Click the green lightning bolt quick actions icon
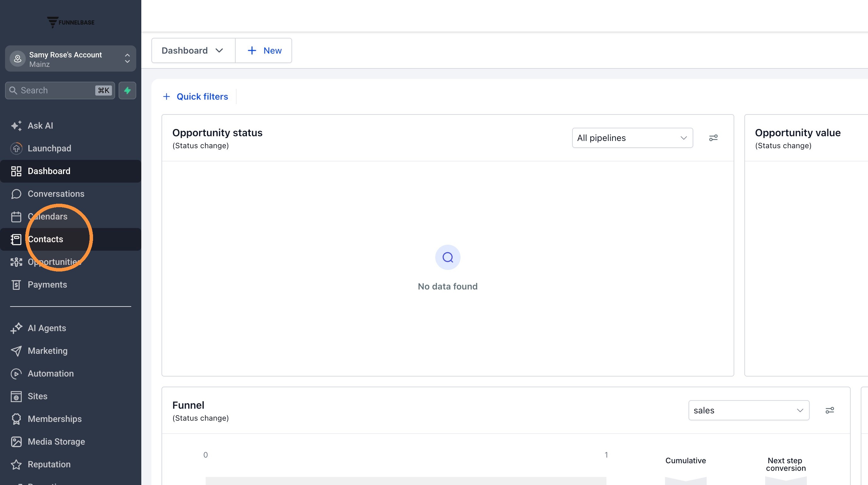 (127, 90)
